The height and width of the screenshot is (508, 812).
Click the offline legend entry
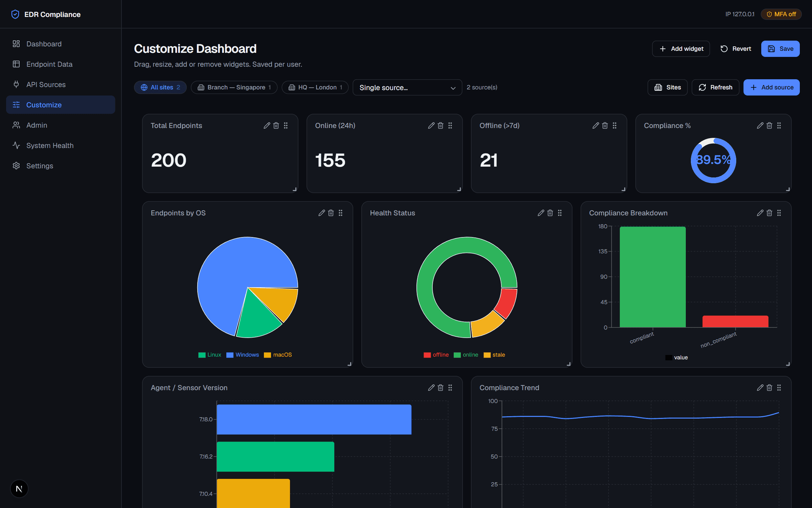click(x=436, y=355)
